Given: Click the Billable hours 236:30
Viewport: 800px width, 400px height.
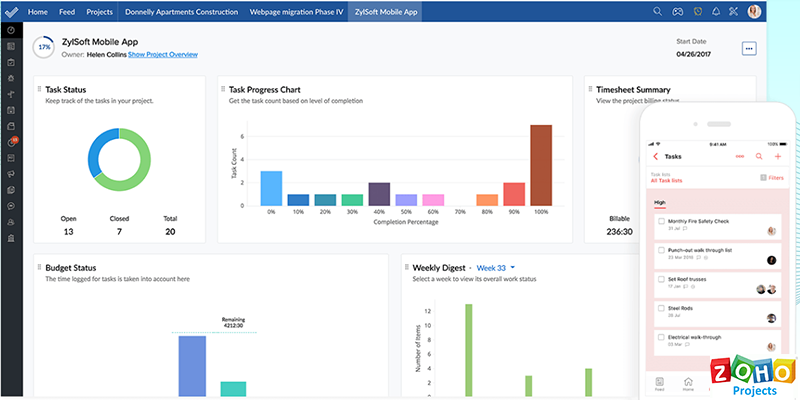Looking at the screenshot, I should (620, 232).
